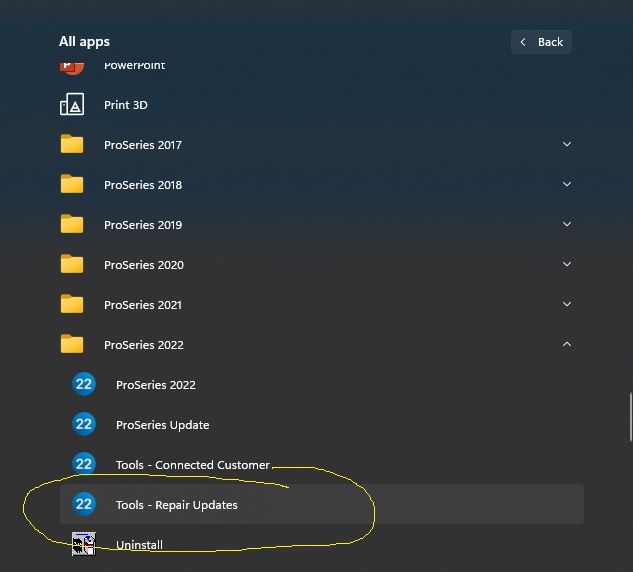Select the Tools - Repair Updates entry
Screen dimensions: 633x572
coord(176,505)
